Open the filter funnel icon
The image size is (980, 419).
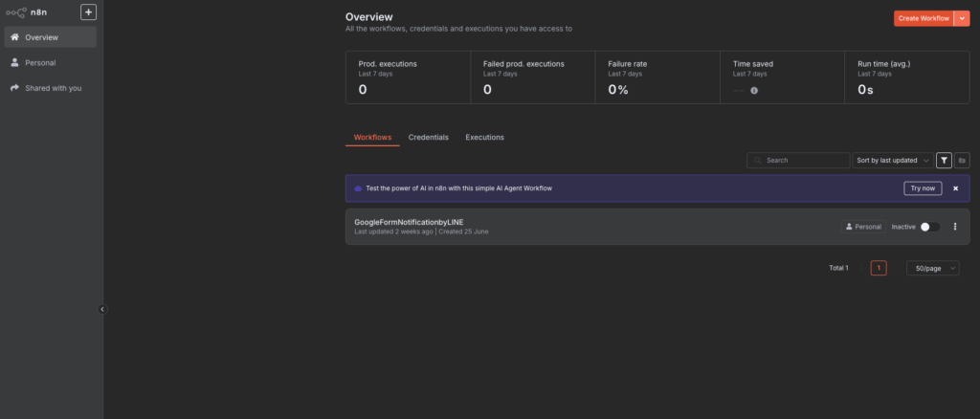[x=944, y=161]
